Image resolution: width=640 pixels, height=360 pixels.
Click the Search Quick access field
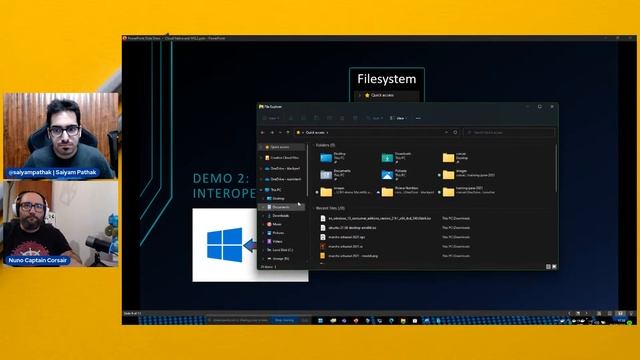pyautogui.click(x=509, y=133)
